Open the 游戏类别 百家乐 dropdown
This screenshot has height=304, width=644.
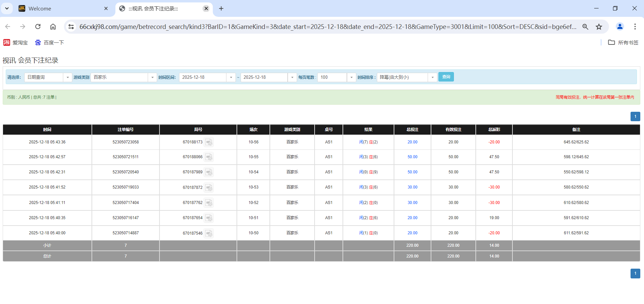(x=152, y=77)
